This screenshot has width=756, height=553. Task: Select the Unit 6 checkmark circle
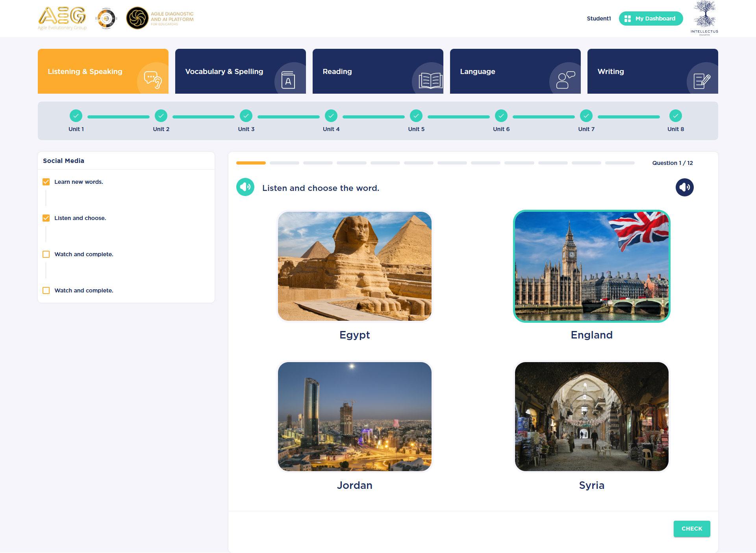[501, 116]
